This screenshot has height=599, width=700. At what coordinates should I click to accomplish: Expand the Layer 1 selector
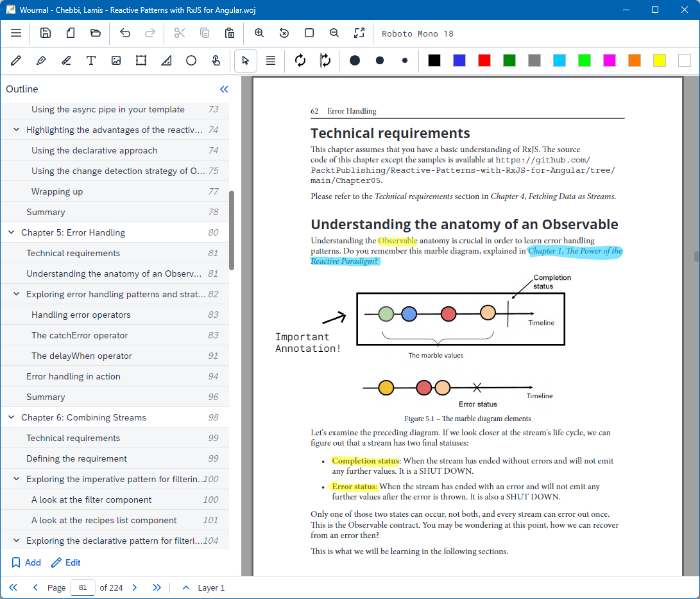pyautogui.click(x=186, y=587)
